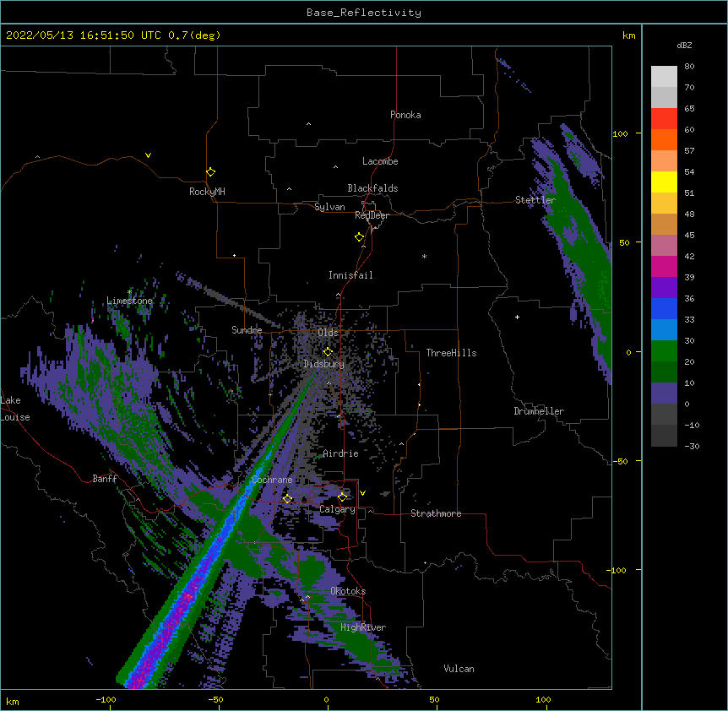Viewport: 728px width, 711px height.
Task: Click the HighRiver label
Action: coord(363,627)
